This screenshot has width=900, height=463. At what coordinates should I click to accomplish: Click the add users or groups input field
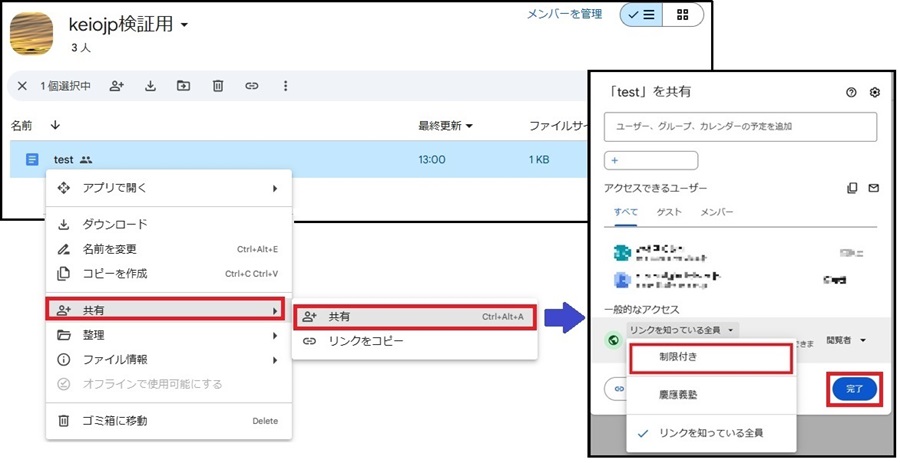click(740, 127)
